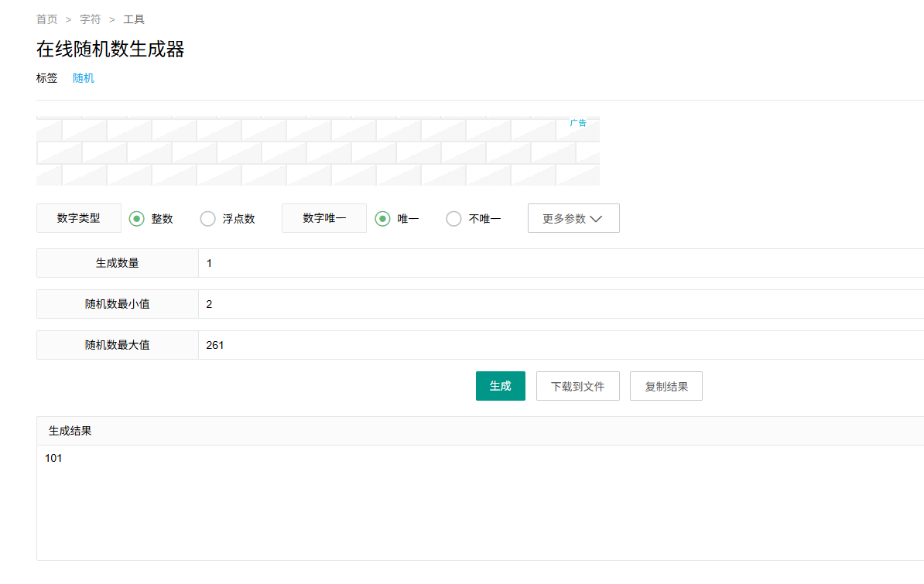This screenshot has height=584, width=924.
Task: Click the 数字唯一 label box
Action: click(324, 218)
